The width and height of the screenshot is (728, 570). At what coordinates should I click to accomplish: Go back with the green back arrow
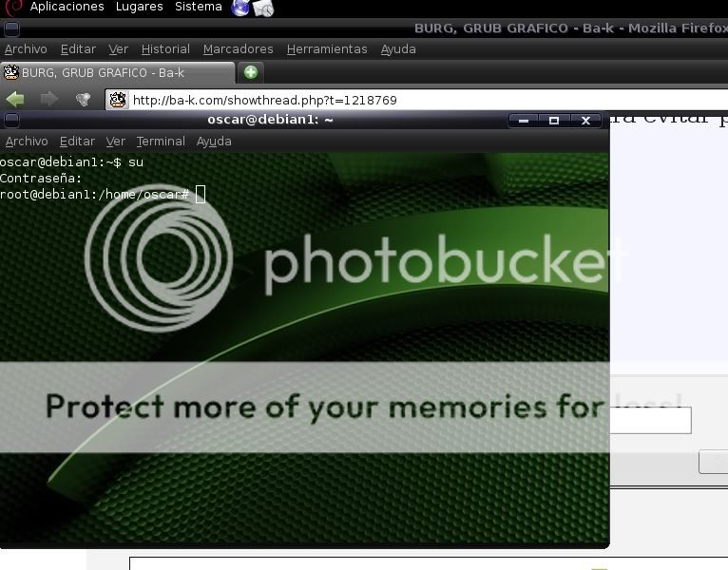(15, 99)
